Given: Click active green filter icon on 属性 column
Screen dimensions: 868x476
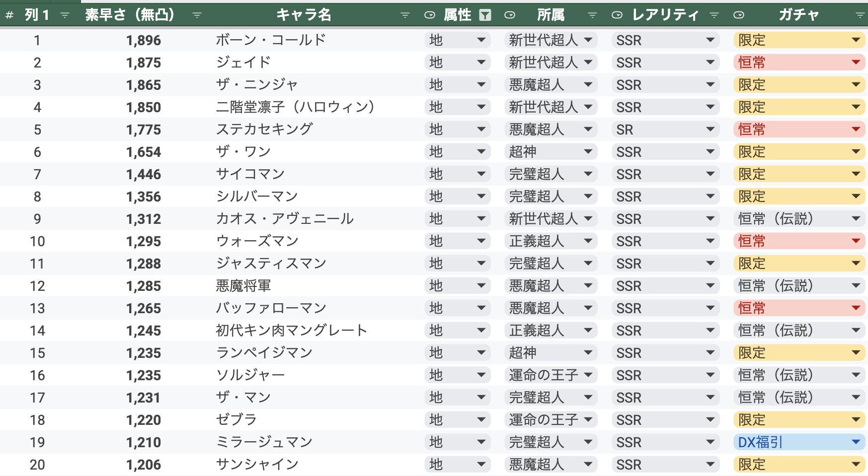Looking at the screenshot, I should tap(485, 15).
